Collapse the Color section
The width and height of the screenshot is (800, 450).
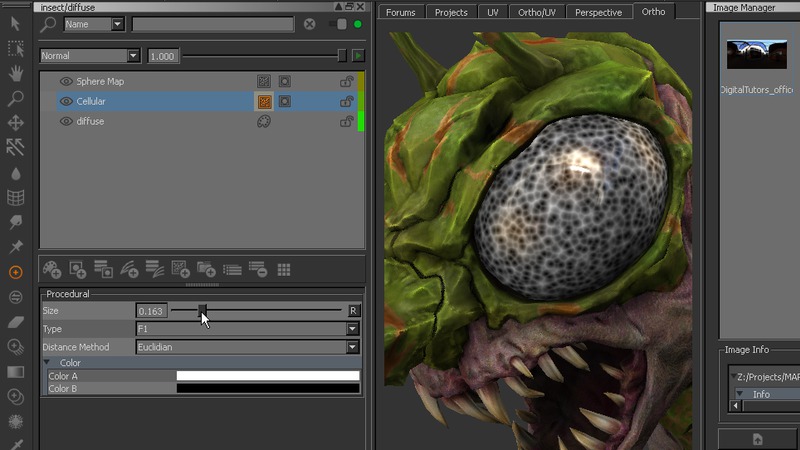coord(47,363)
